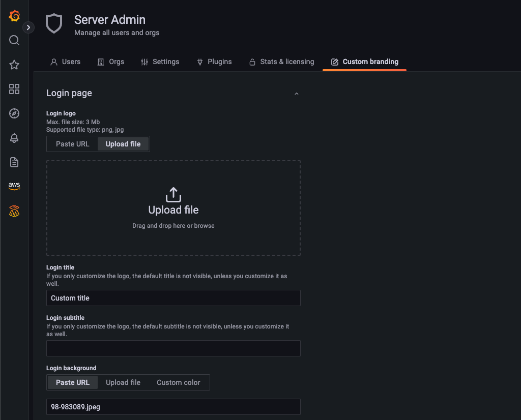Click the Upload file drop zone to browse
Image resolution: width=521 pixels, height=420 pixels.
(173, 207)
